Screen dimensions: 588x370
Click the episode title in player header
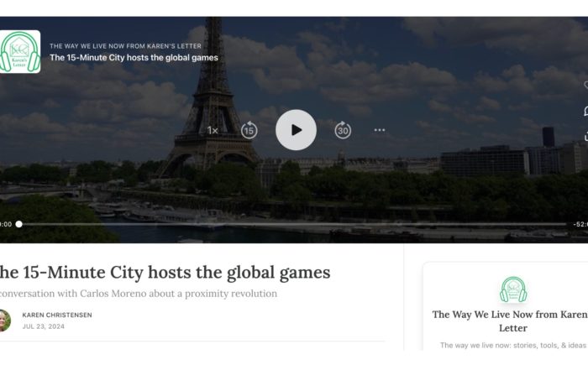134,58
